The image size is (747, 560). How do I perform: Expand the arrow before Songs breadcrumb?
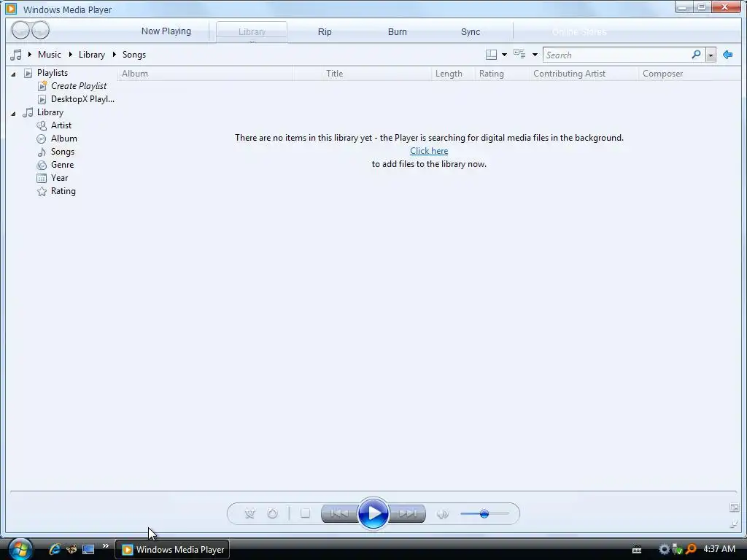click(115, 54)
